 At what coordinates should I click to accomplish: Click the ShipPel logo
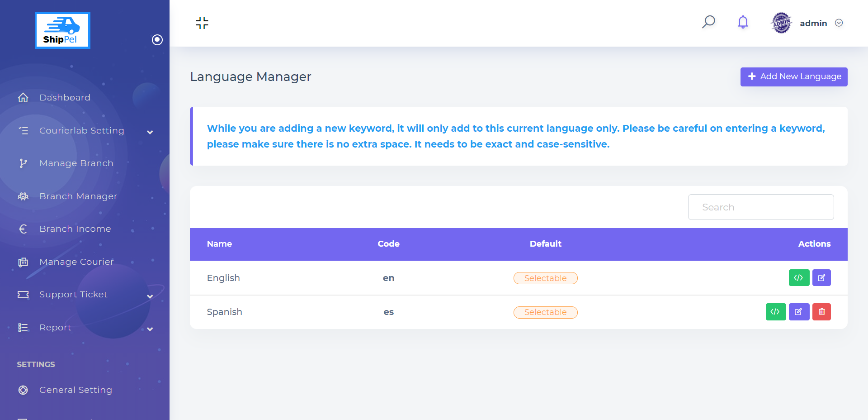click(62, 30)
